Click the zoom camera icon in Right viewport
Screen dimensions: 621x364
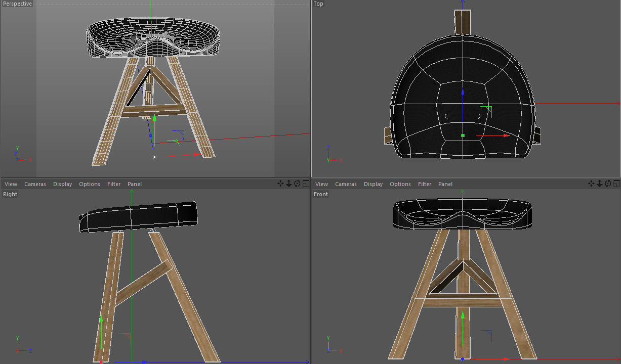tap(289, 184)
